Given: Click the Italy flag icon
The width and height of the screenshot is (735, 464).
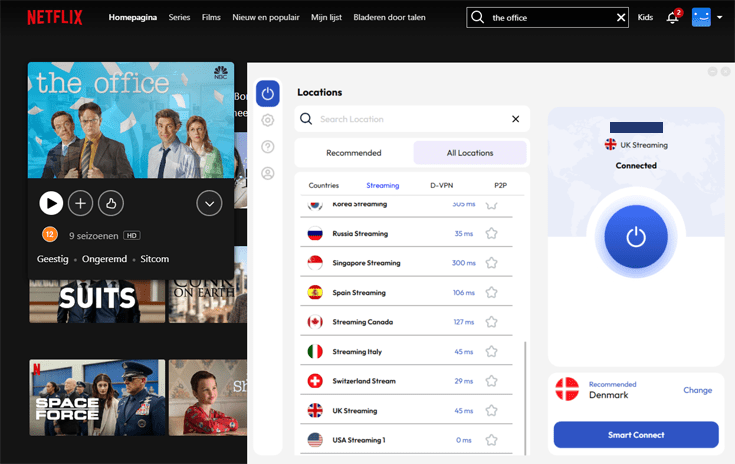Looking at the screenshot, I should click(315, 352).
